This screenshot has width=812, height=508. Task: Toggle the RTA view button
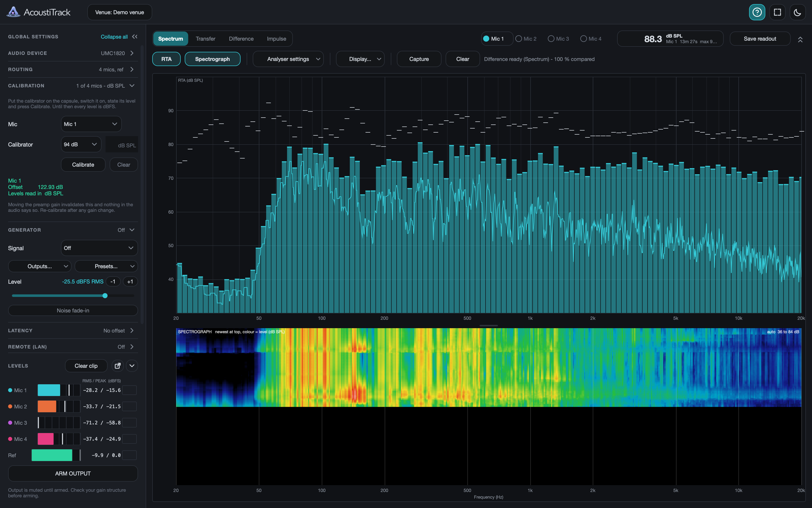(x=166, y=59)
